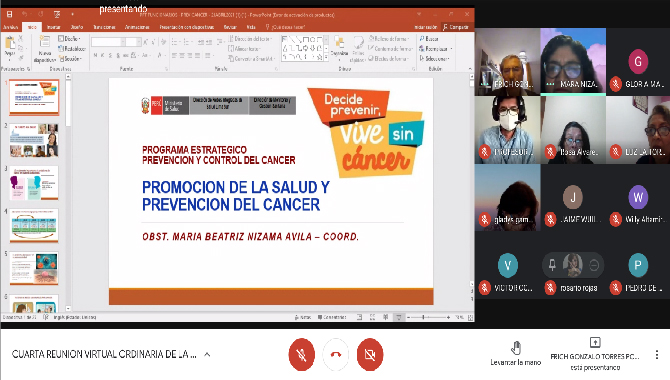Click the slide sorter view icon
The image size is (670, 380).
point(373,317)
